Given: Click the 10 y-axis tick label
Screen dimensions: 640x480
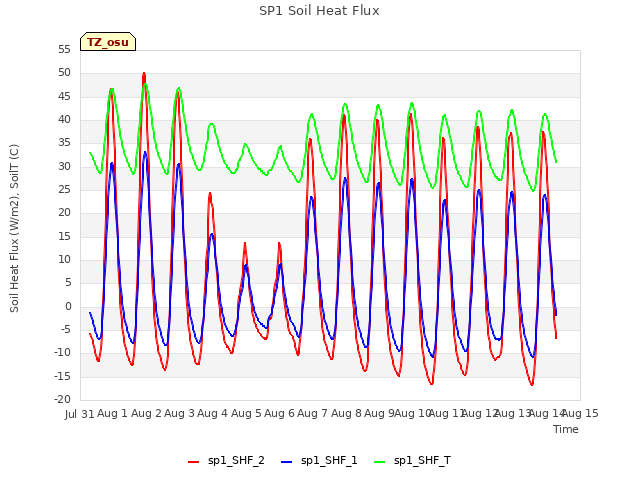Looking at the screenshot, I should point(64,260).
